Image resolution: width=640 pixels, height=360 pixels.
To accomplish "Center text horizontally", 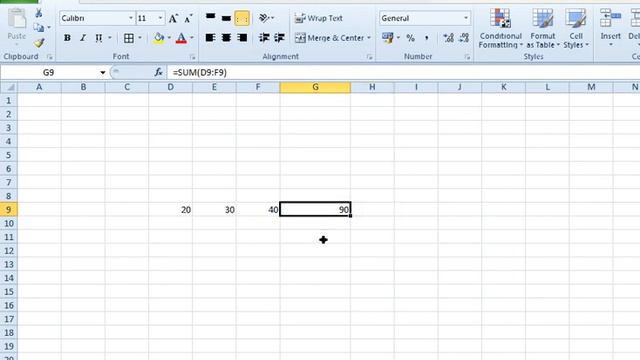I will tap(226, 38).
